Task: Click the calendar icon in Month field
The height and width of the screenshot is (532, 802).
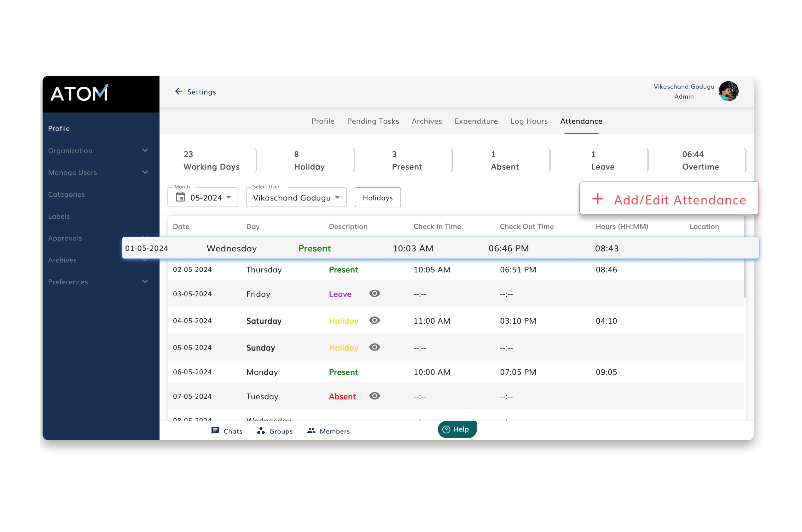Action: click(180, 197)
